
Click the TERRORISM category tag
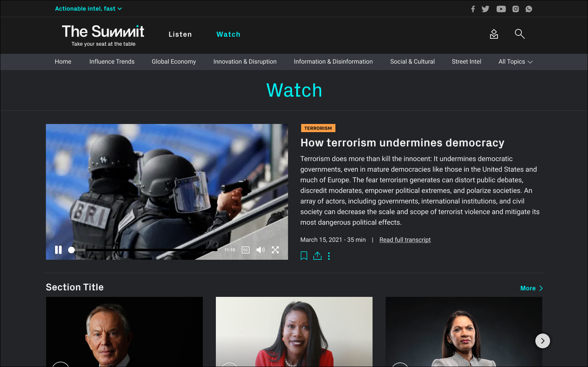point(318,128)
